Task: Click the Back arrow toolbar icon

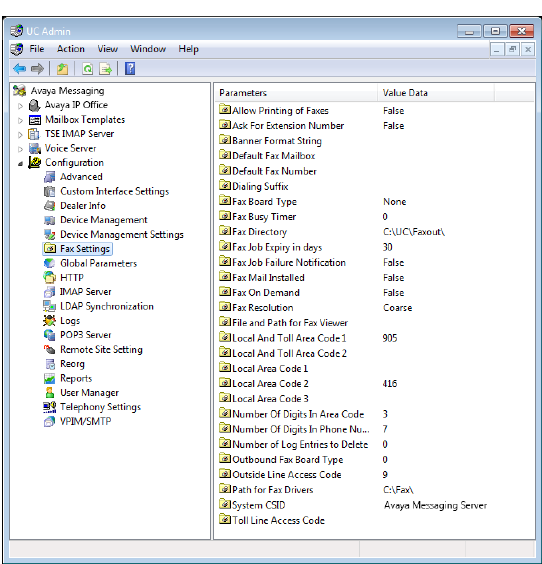Action: coord(19,68)
